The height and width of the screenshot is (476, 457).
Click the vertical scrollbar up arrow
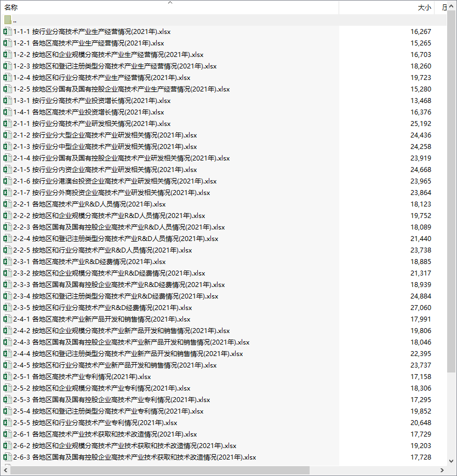(451, 7)
